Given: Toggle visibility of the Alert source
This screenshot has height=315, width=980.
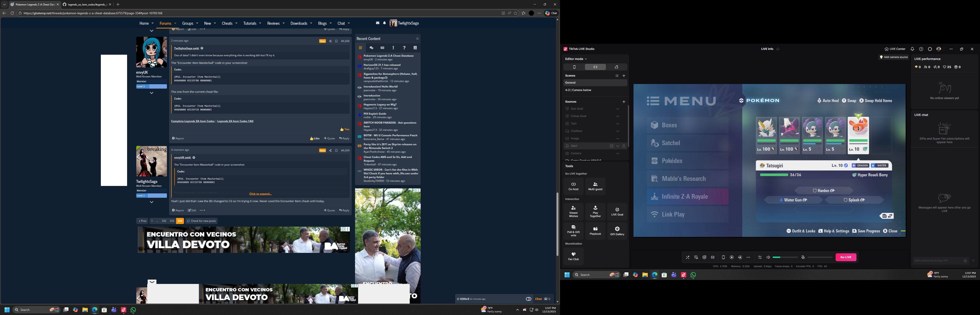Looking at the screenshot, I should tap(618, 146).
